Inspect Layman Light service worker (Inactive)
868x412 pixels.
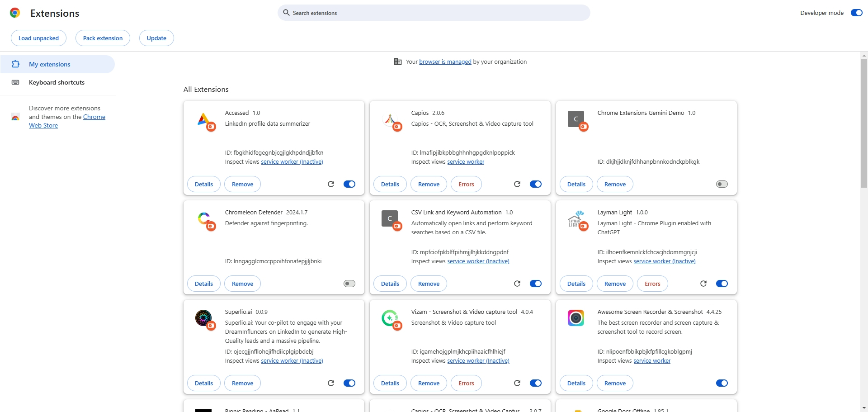point(665,261)
